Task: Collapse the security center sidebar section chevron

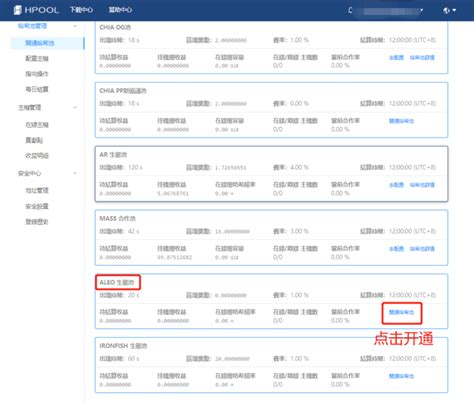Action: 75,173
